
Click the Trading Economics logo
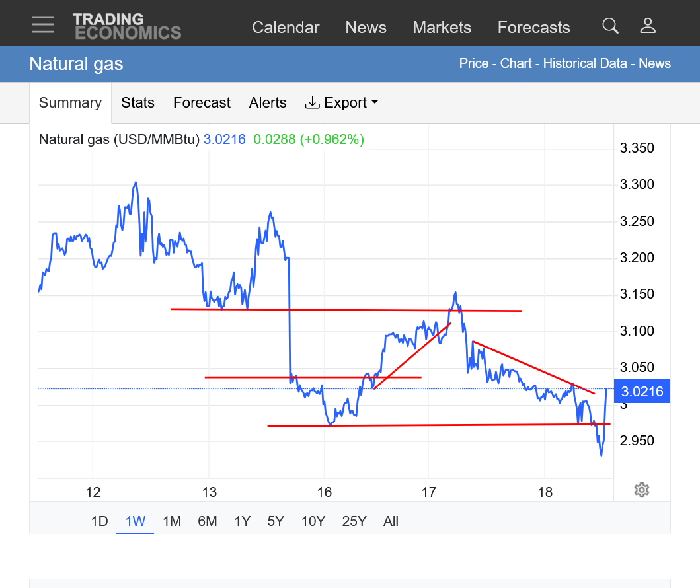pyautogui.click(x=127, y=26)
